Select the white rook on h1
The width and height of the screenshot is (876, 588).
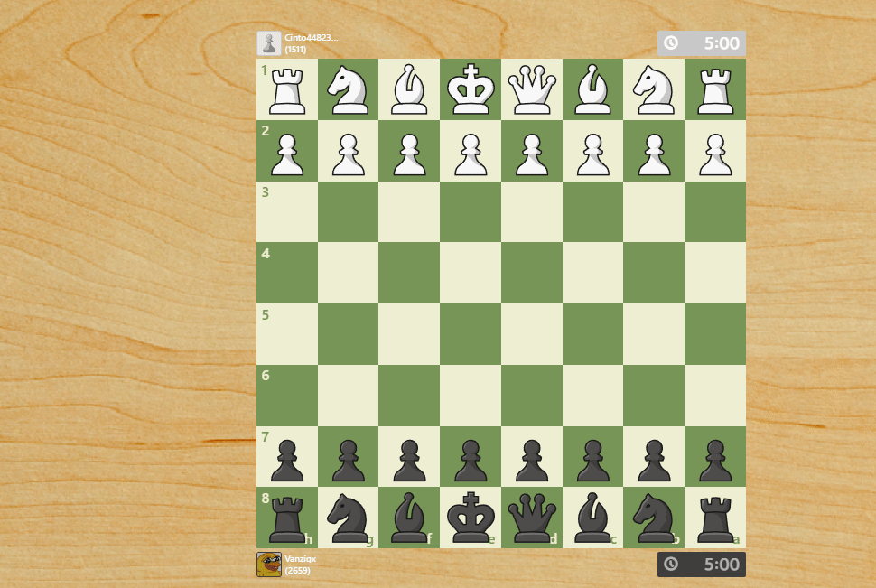pyautogui.click(x=287, y=89)
